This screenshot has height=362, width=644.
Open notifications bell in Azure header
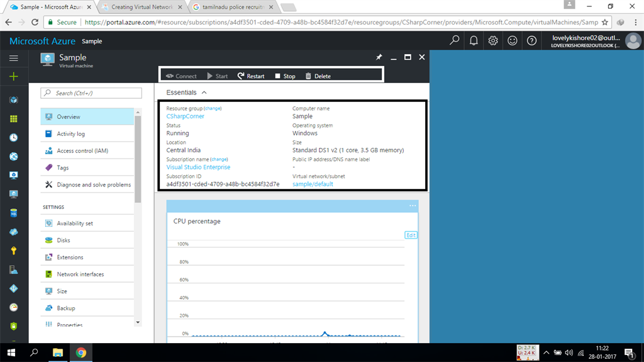[474, 40]
